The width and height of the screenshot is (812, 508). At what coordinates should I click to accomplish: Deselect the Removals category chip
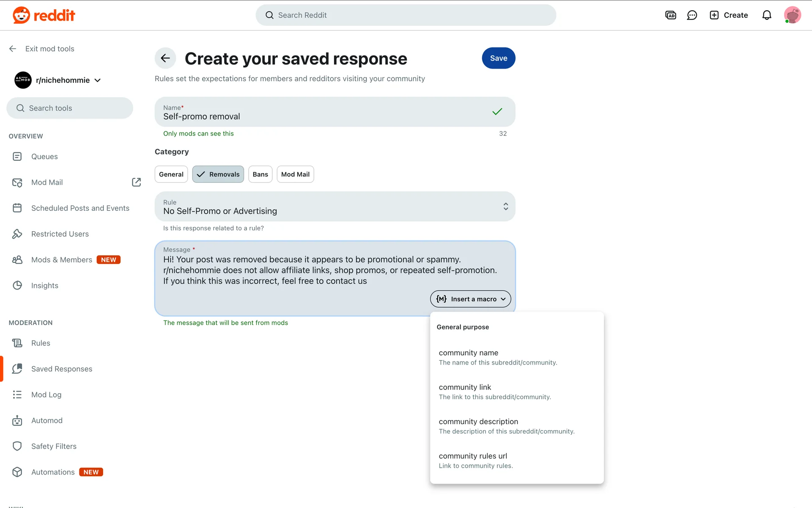coord(218,174)
